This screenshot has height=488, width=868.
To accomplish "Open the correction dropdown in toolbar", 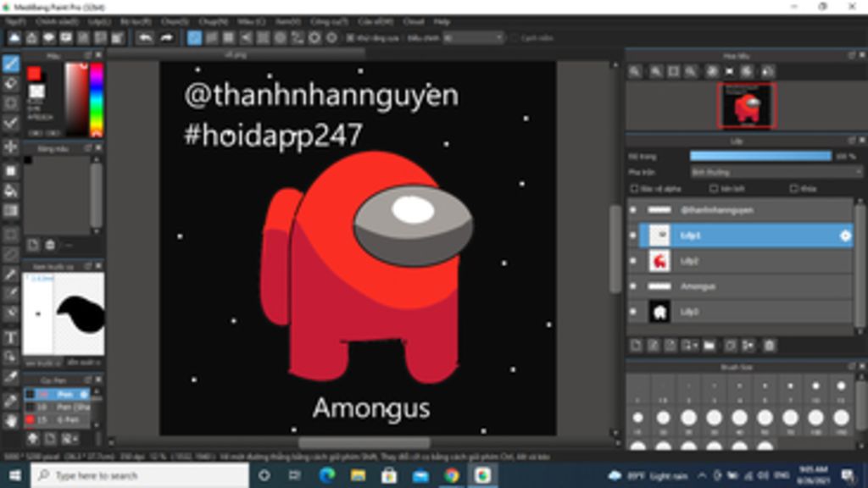I will (474, 38).
